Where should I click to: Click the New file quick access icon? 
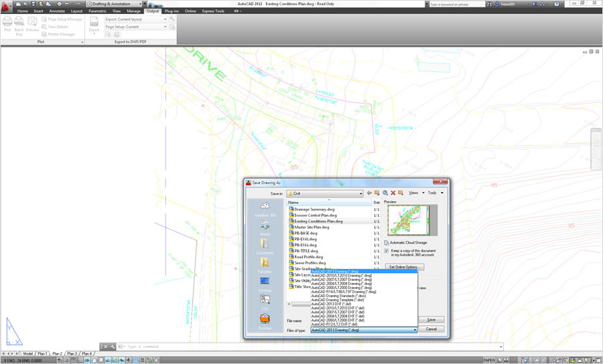(18, 4)
